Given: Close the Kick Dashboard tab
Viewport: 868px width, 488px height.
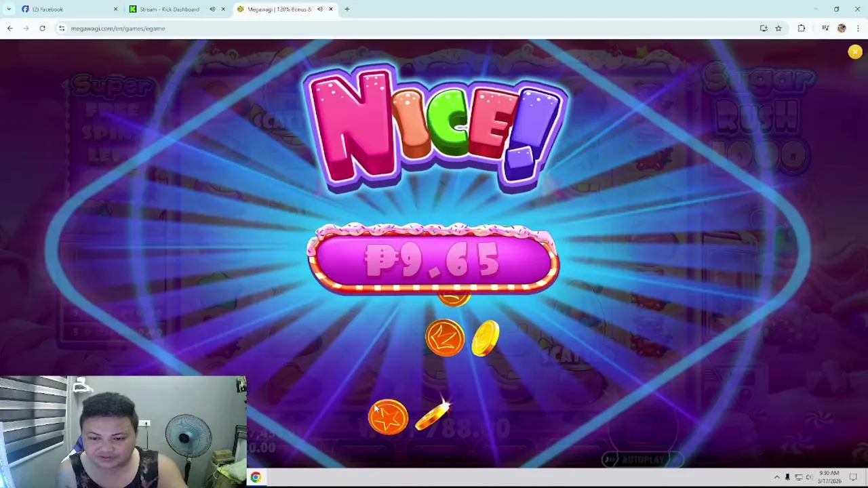Looking at the screenshot, I should [x=223, y=9].
